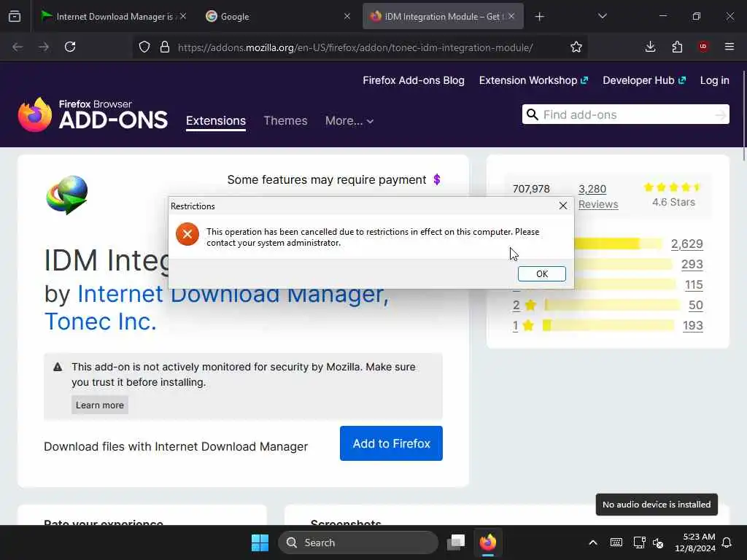Viewport: 747px width, 560px height.
Task: Open the Firefox Add-ons Blog link
Action: tap(414, 80)
